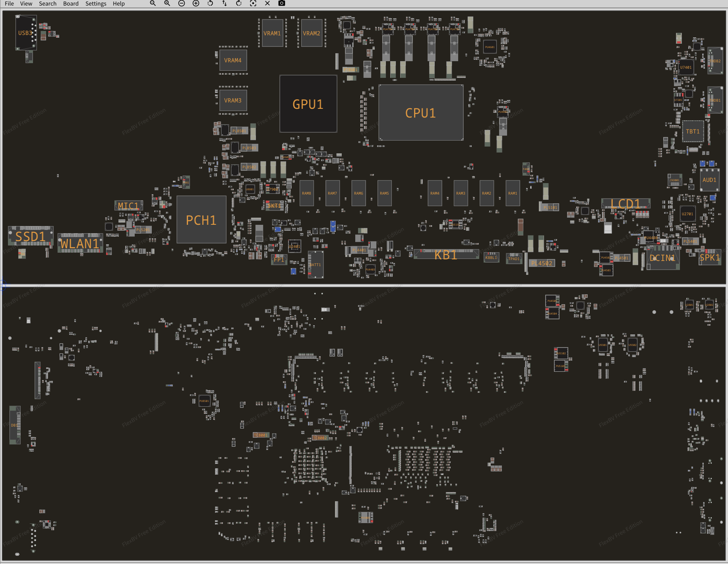Image resolution: width=728 pixels, height=564 pixels.
Task: Select the GPU1 chip on the board
Action: tap(308, 104)
